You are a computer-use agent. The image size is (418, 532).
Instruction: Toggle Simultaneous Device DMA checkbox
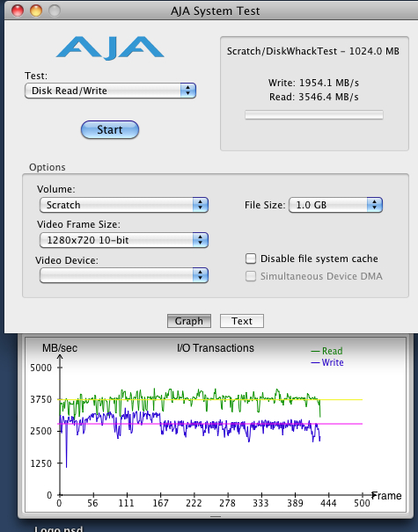coord(251,276)
